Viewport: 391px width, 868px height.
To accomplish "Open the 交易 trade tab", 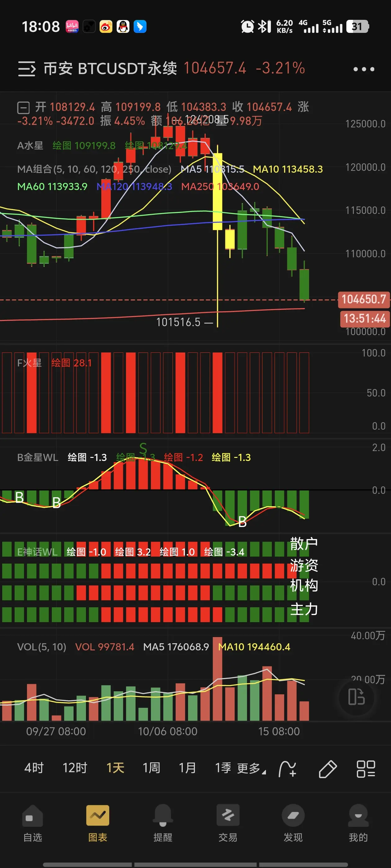I will 228,823.
